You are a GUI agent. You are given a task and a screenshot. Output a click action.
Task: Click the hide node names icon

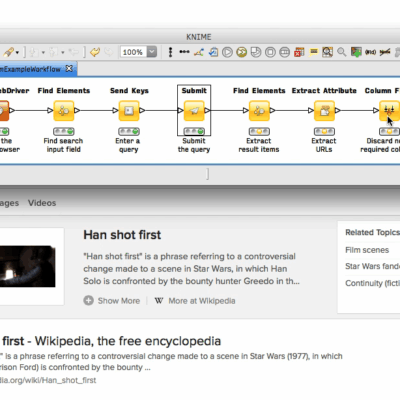coord(385,52)
